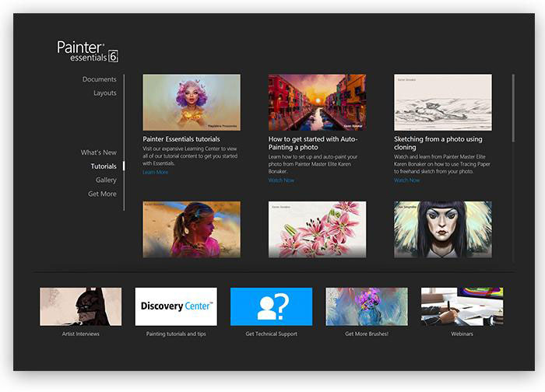This screenshot has height=392, width=545.
Task: Open the Webinars tile image
Action: pos(462,306)
